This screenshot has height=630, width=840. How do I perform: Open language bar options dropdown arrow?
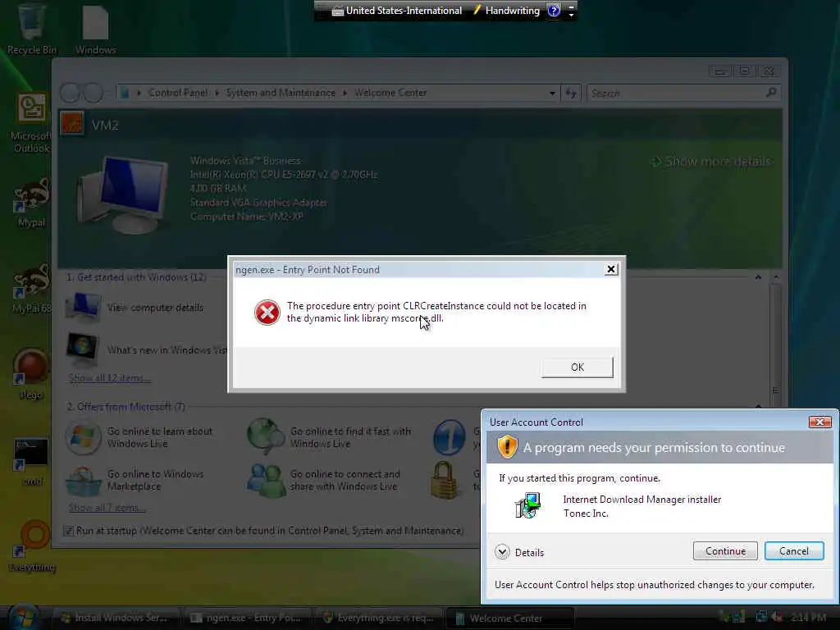coord(571,15)
